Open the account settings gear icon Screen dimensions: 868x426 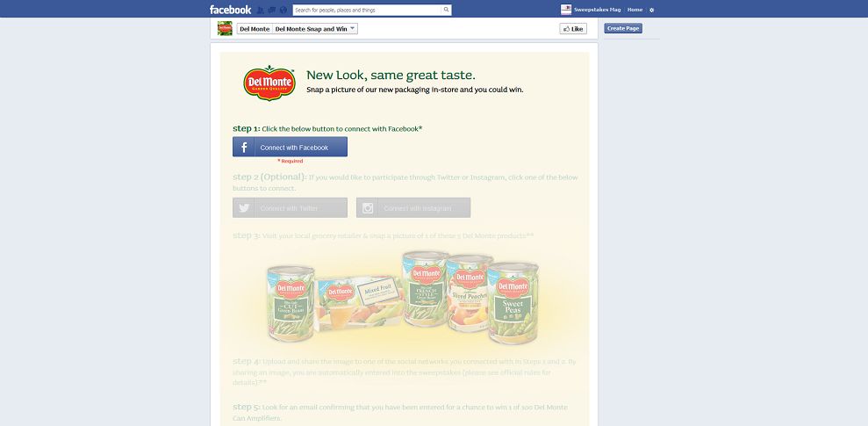pos(651,10)
